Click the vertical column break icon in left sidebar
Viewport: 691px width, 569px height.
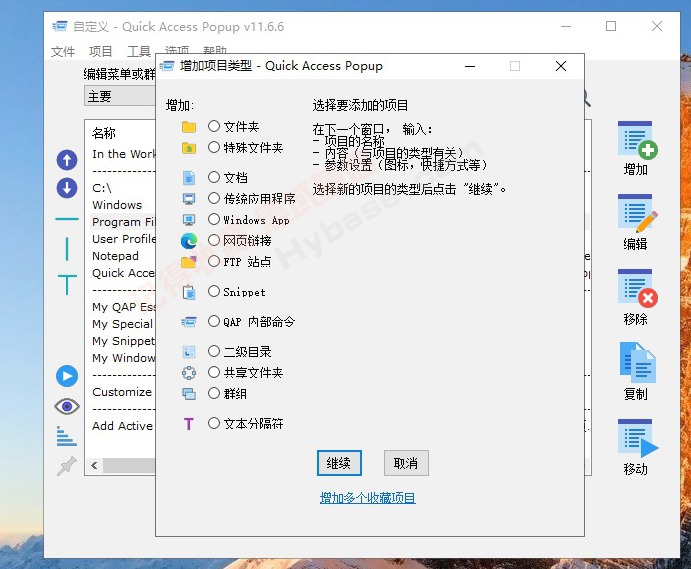click(67, 249)
